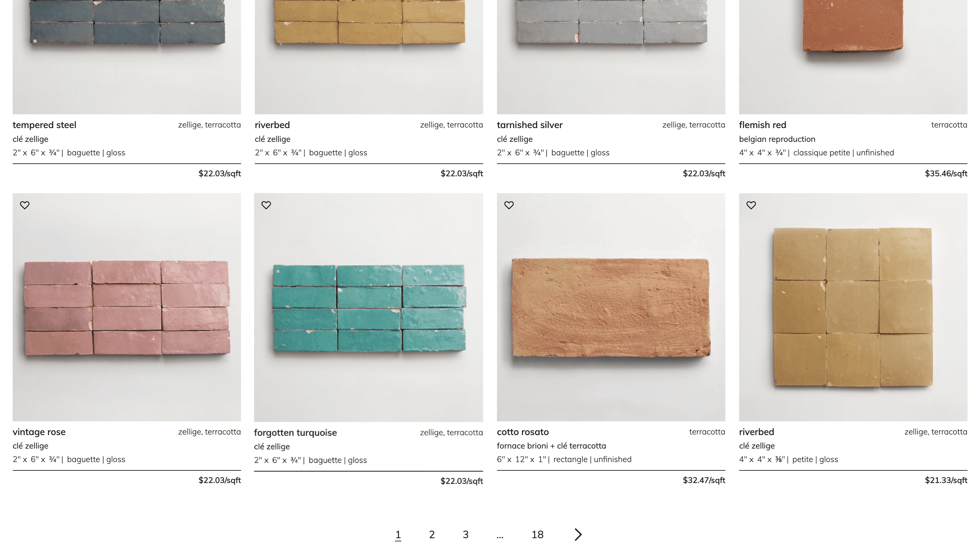Select current page 1 in pagination
Image resolution: width=979 pixels, height=560 pixels.
click(398, 535)
